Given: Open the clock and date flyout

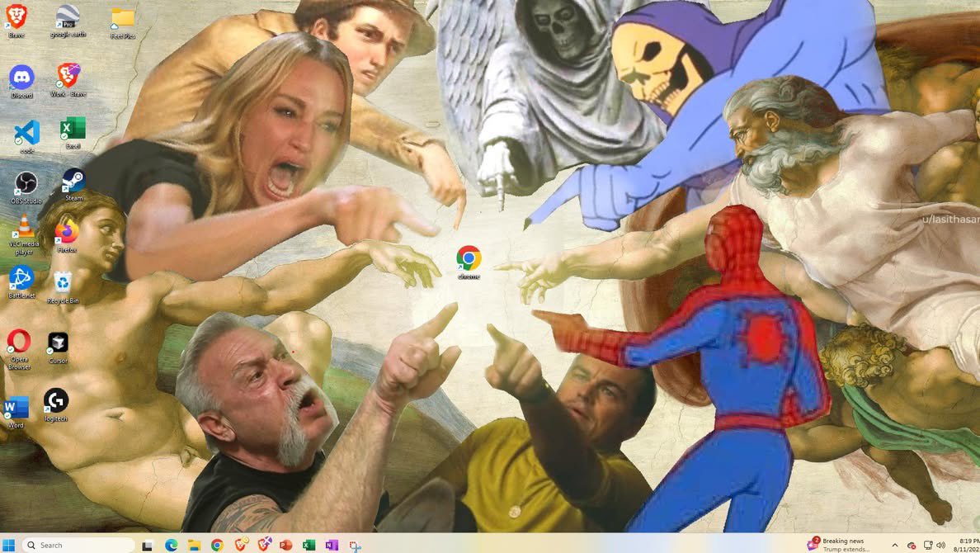Looking at the screenshot, I should [966, 545].
